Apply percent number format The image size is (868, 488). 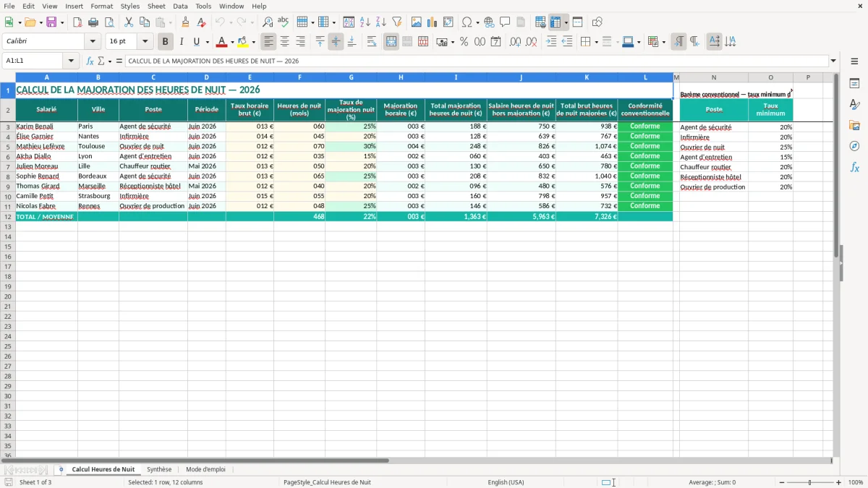pyautogui.click(x=464, y=42)
